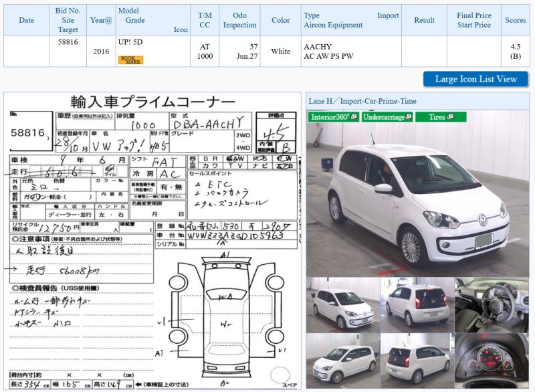This screenshot has height=392, width=535.
Task: Click the White color cell
Action: pyautogui.click(x=280, y=52)
